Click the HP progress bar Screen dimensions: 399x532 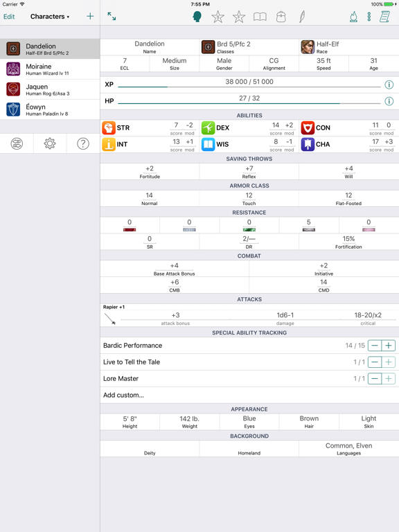249,103
